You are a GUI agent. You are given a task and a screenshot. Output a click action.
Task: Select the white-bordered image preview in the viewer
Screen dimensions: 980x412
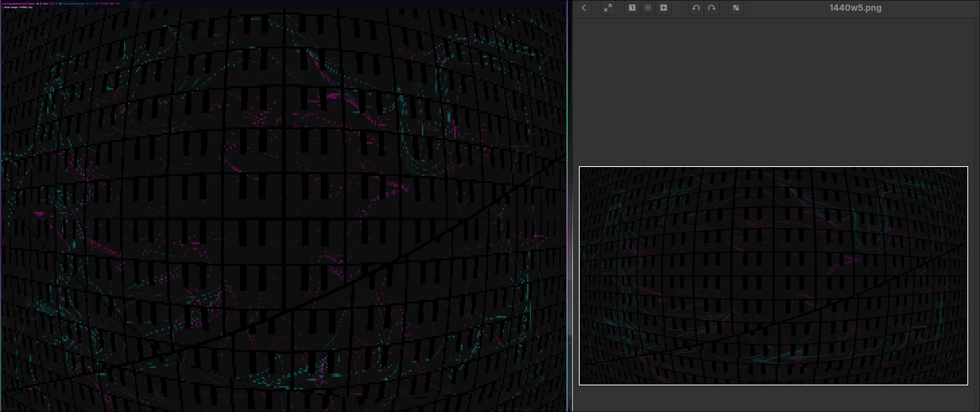[x=773, y=276]
